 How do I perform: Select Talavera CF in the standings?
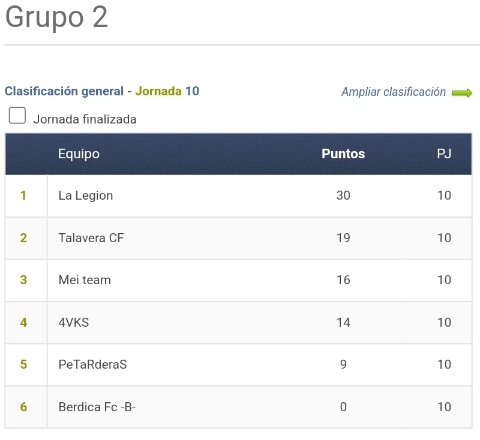(x=91, y=238)
